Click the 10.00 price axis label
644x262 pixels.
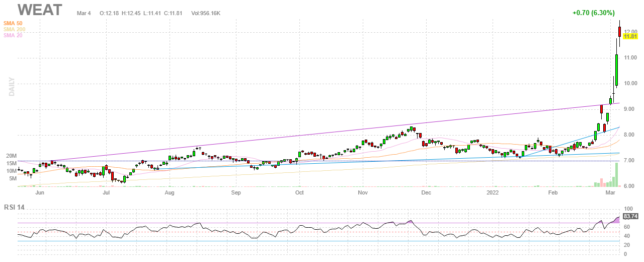click(630, 84)
